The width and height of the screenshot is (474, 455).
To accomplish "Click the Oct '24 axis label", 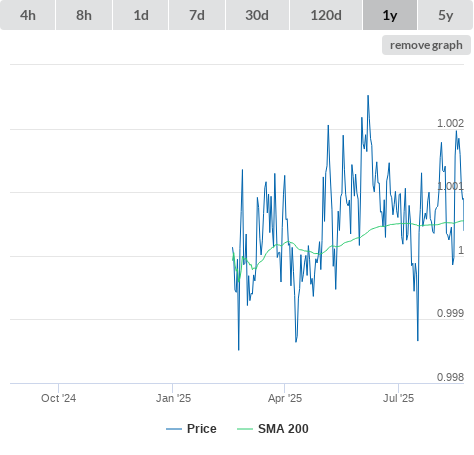I will click(58, 398).
